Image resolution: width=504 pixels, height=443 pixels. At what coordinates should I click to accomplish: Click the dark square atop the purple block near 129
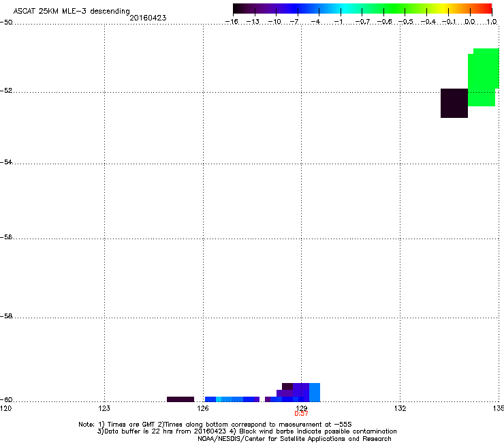(287, 386)
